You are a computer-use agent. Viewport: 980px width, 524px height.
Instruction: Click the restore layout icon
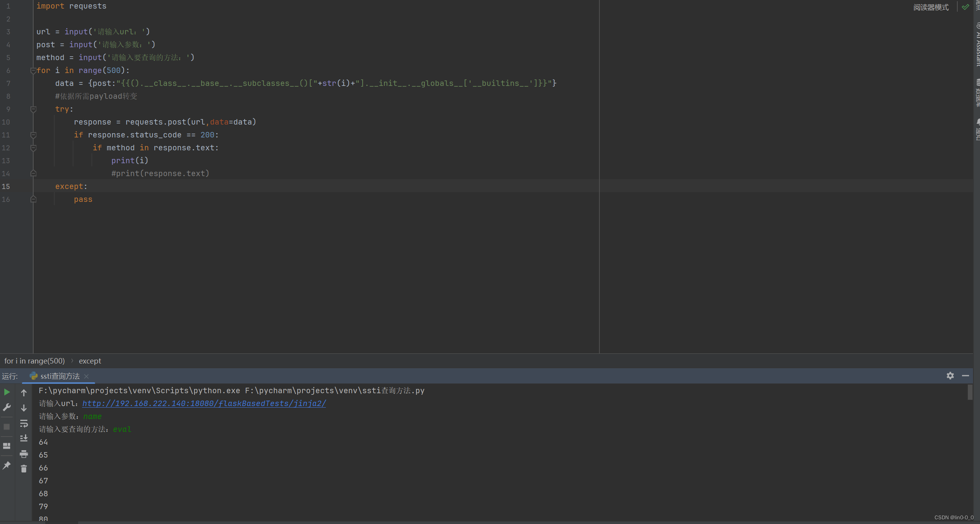pyautogui.click(x=7, y=446)
